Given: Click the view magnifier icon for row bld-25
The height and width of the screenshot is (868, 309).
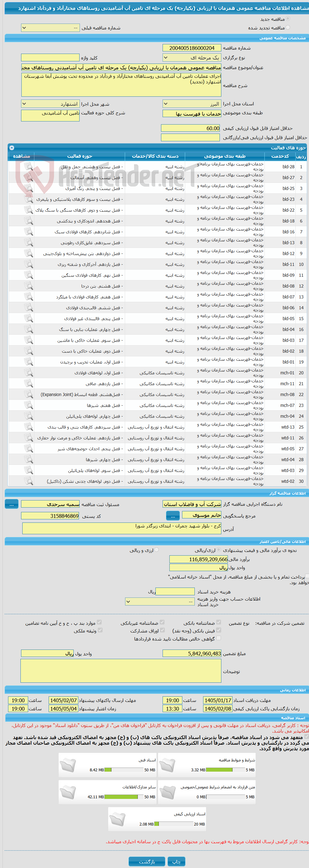Looking at the screenshot, I should click(x=28, y=188).
